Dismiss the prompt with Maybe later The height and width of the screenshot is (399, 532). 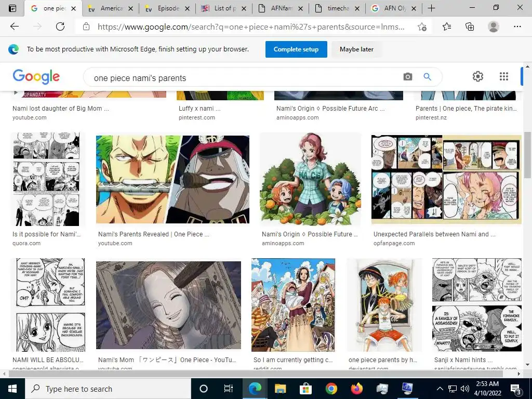pos(356,49)
